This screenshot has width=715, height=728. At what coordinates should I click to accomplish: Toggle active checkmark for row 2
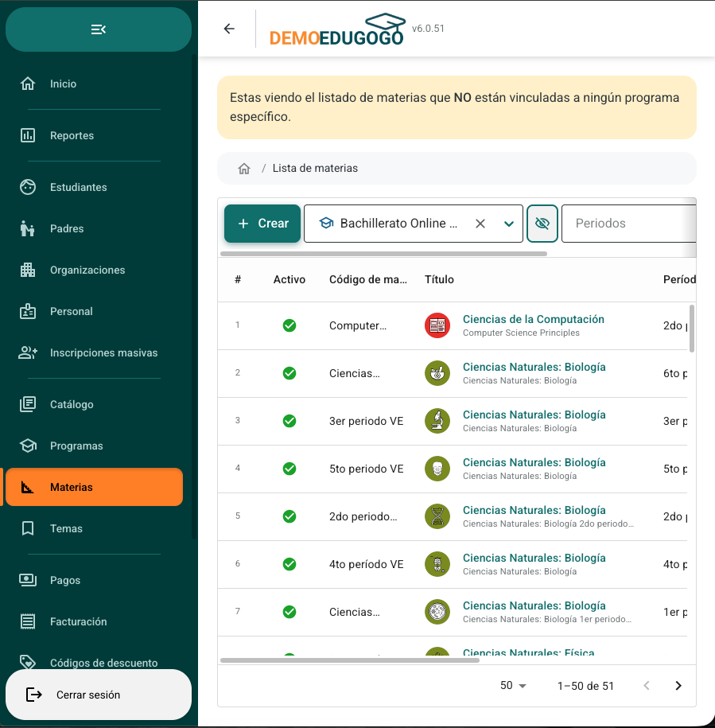pyautogui.click(x=289, y=373)
